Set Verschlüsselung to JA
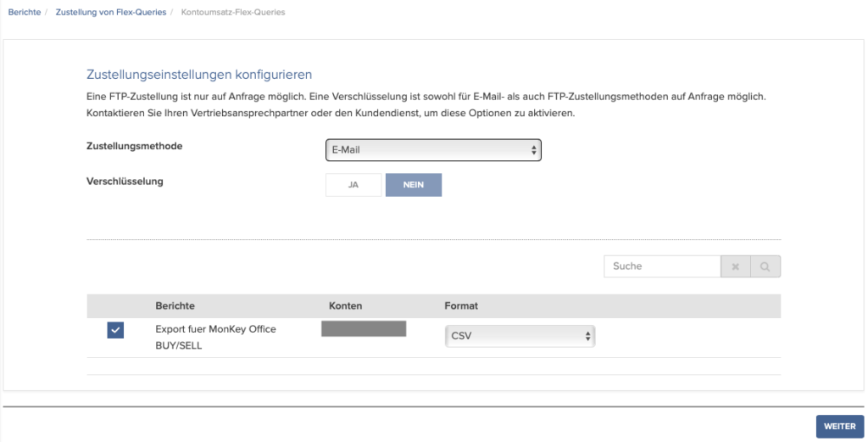 tap(353, 185)
